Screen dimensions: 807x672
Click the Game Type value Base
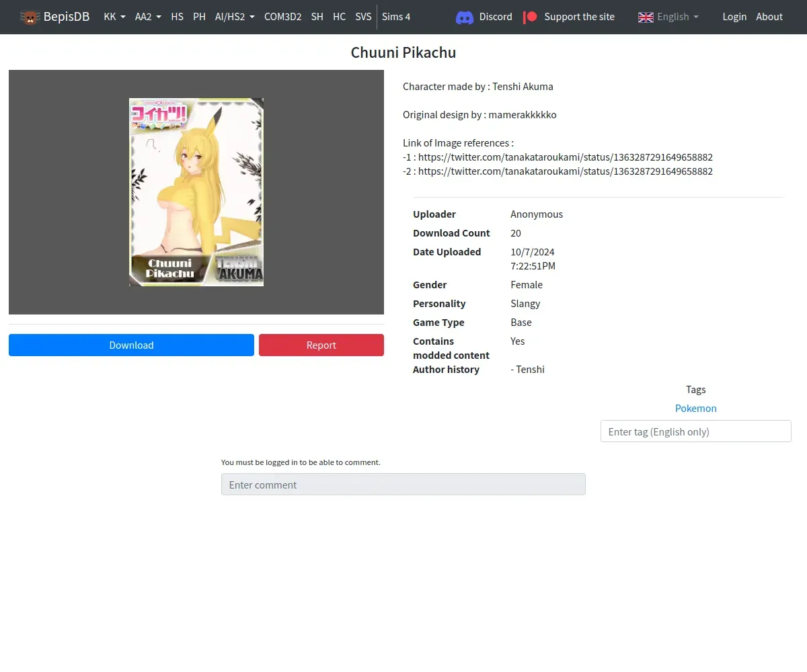click(x=521, y=323)
